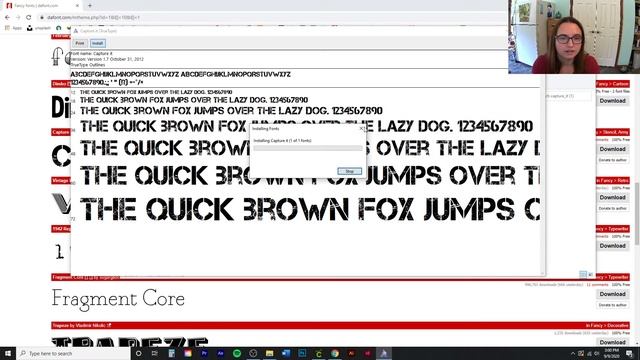Donate to author of the Retro font
Viewport: 640px width, 360px height.
[x=612, y=208]
